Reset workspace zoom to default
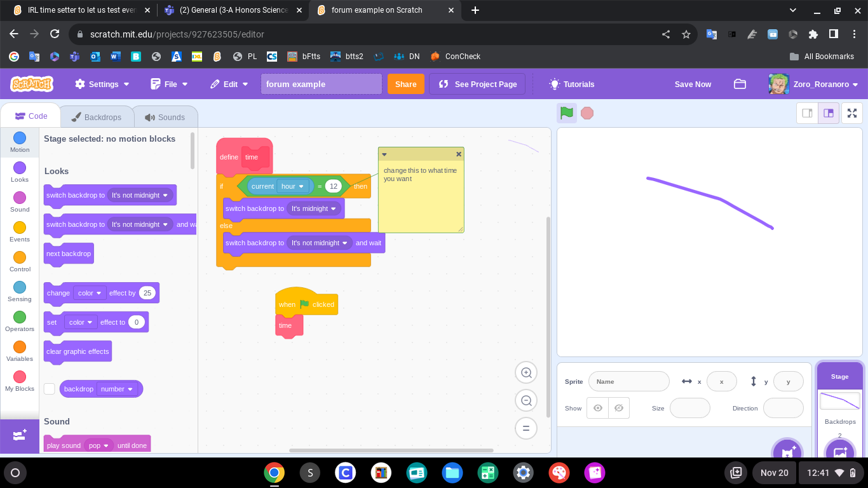Image resolution: width=868 pixels, height=488 pixels. click(x=526, y=428)
